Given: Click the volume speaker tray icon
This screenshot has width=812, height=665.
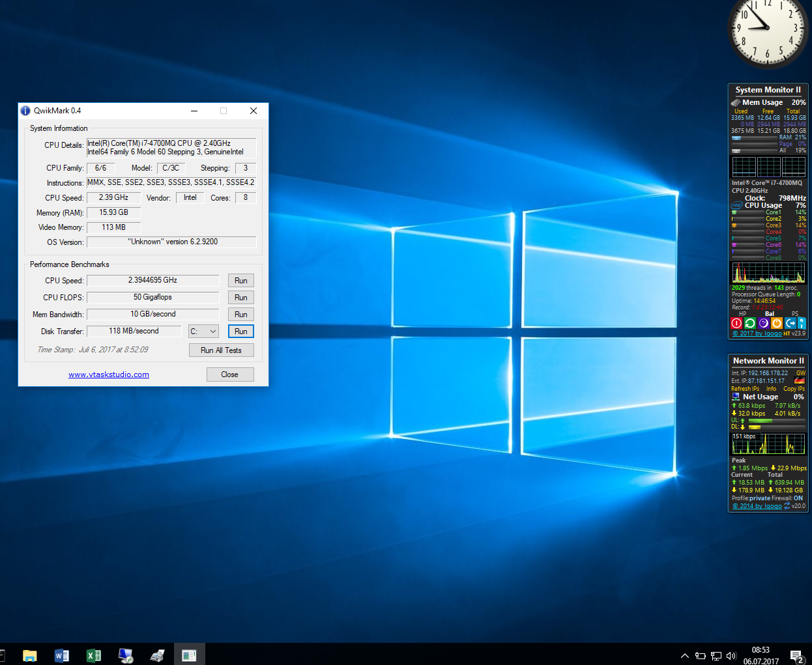Looking at the screenshot, I should click(x=731, y=656).
